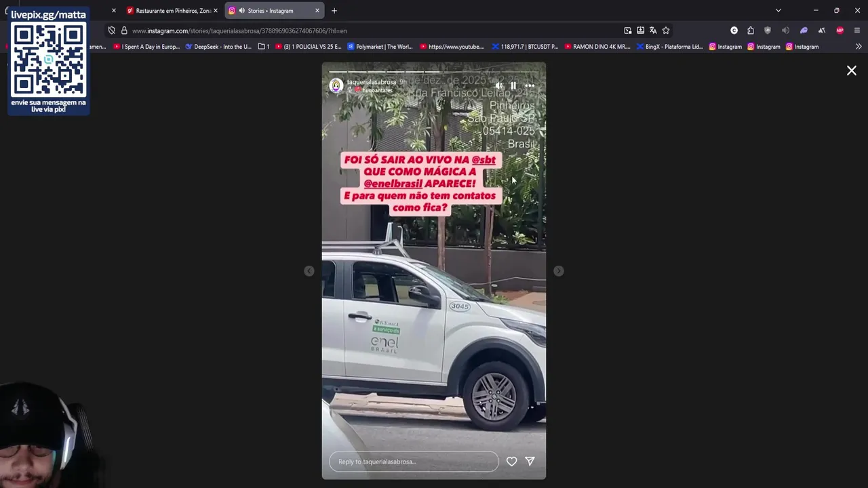Image resolution: width=868 pixels, height=488 pixels.
Task: Open a new browser tab
Action: pyautogui.click(x=334, y=11)
